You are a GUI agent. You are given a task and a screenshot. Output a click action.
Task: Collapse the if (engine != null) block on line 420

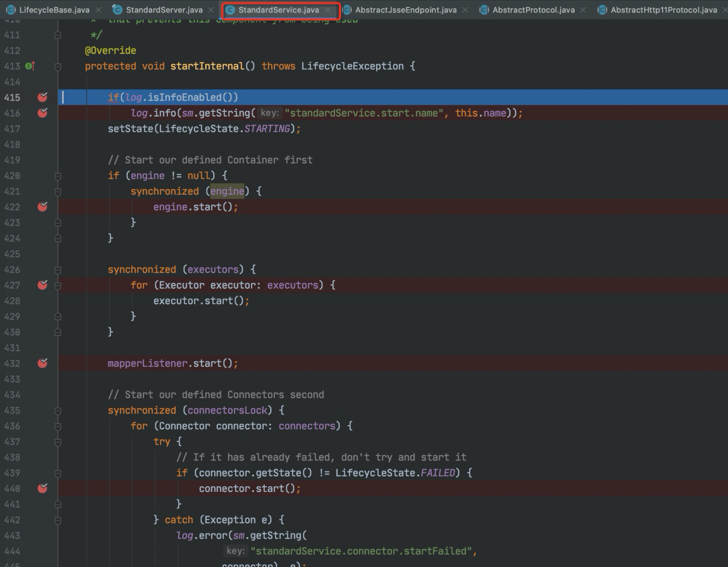(x=58, y=176)
